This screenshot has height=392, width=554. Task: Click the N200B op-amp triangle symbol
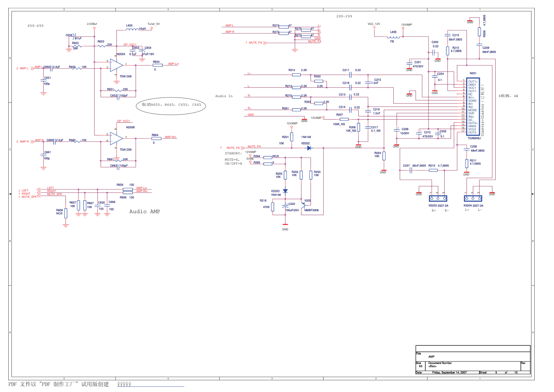click(x=116, y=139)
